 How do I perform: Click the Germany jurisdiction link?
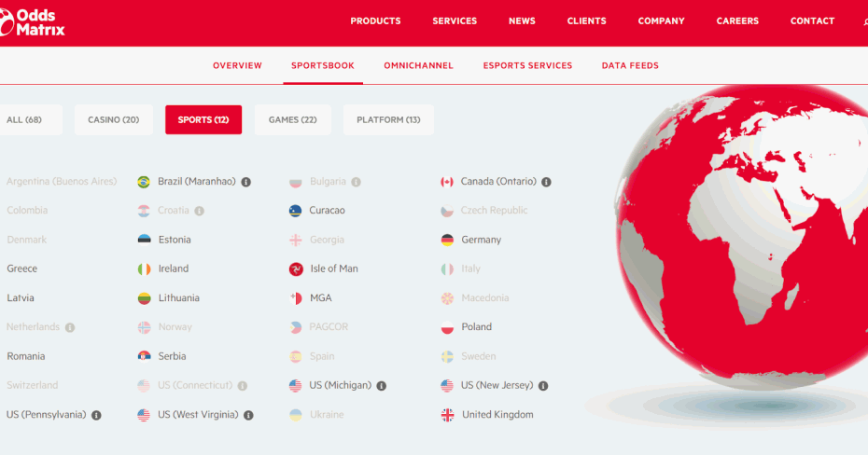tap(481, 241)
